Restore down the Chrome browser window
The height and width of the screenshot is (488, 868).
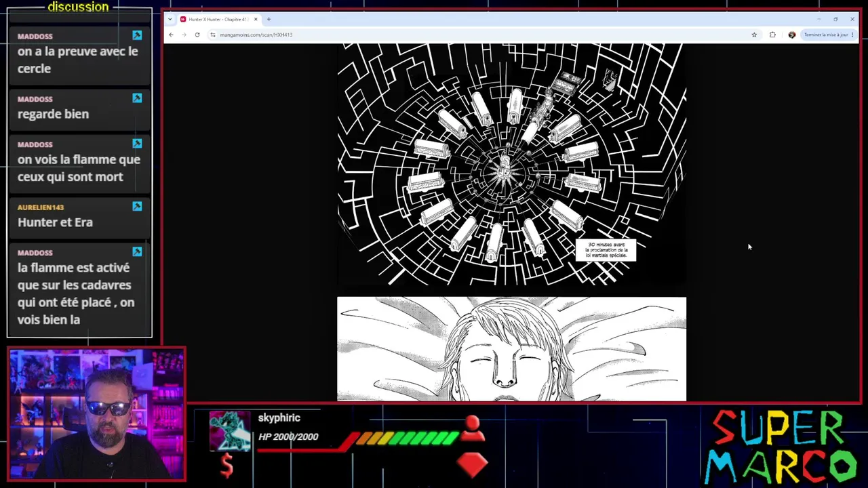[835, 19]
